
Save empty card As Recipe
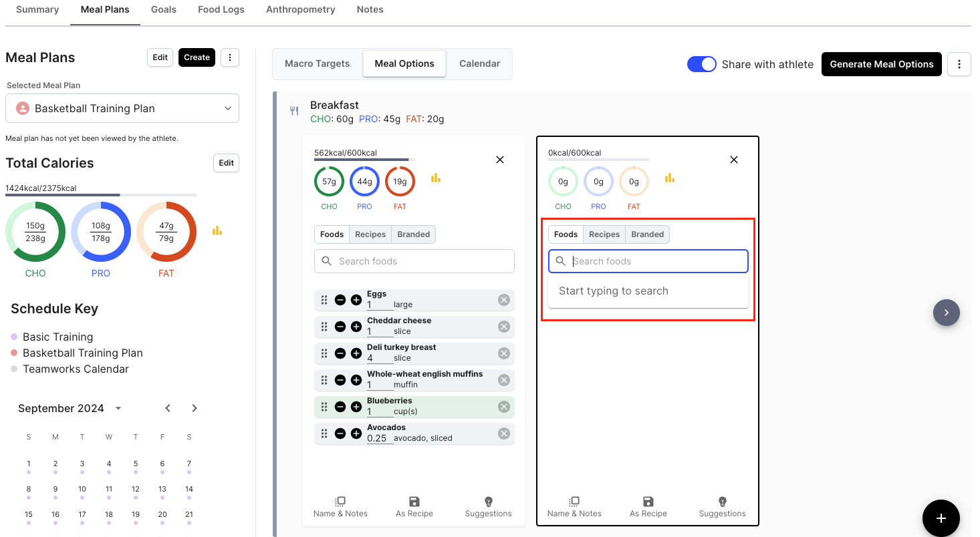click(x=648, y=507)
